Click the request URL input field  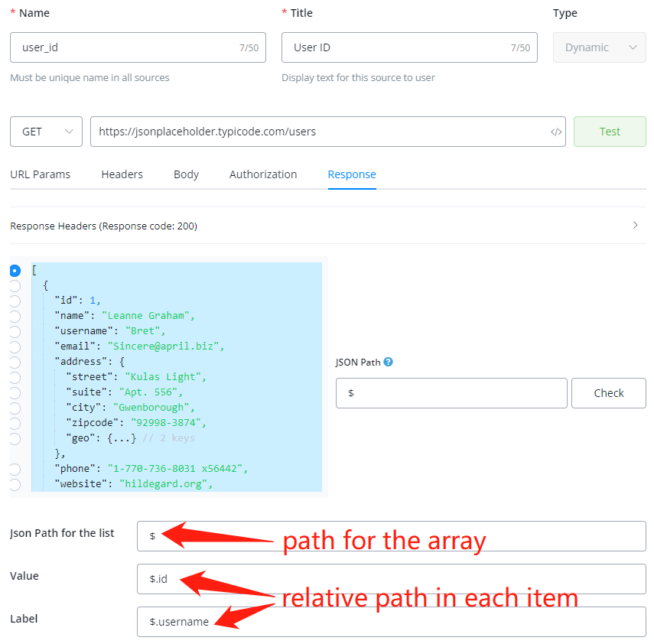(317, 132)
